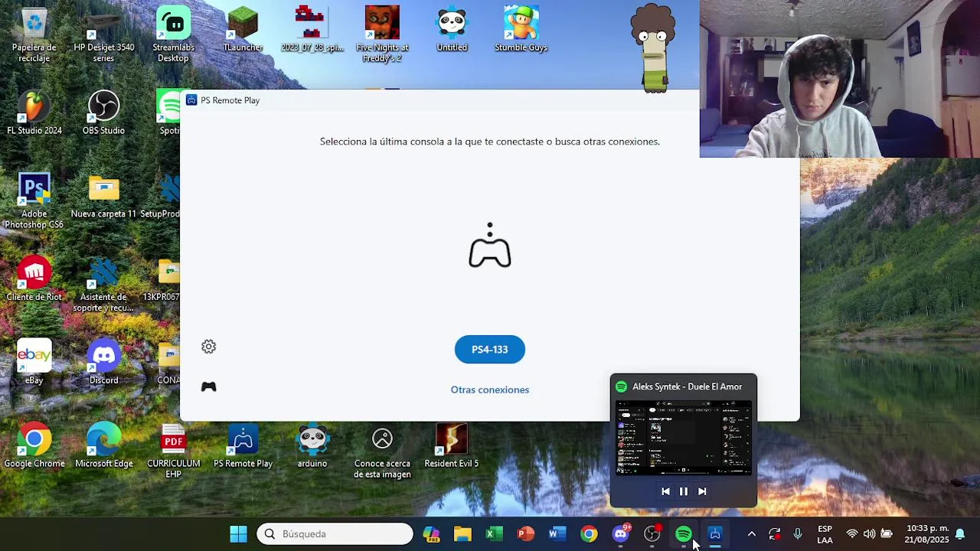Launch Five Nights at Freddy's 2
The image size is (980, 551).
(x=382, y=34)
